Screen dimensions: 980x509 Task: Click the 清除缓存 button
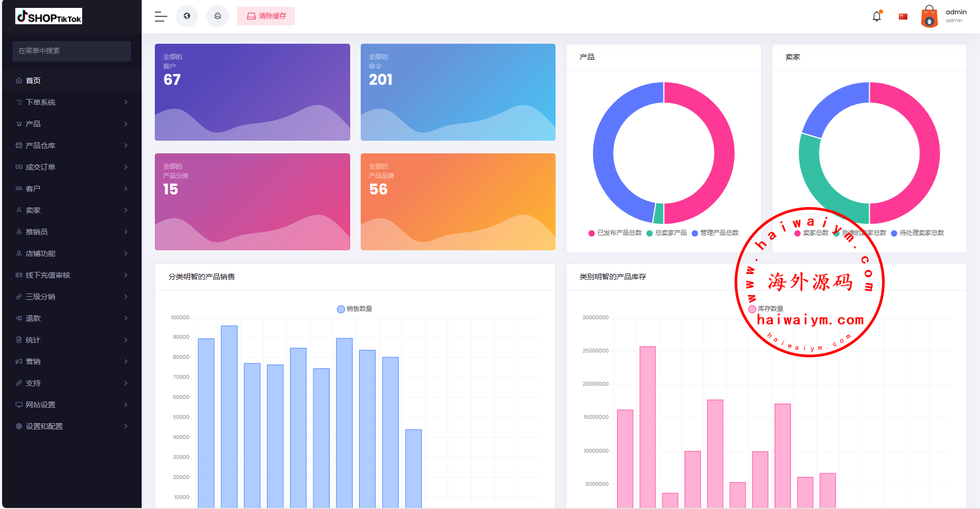(x=266, y=16)
